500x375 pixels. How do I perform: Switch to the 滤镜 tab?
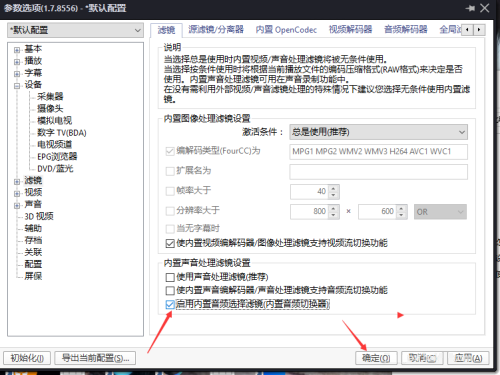pos(166,30)
